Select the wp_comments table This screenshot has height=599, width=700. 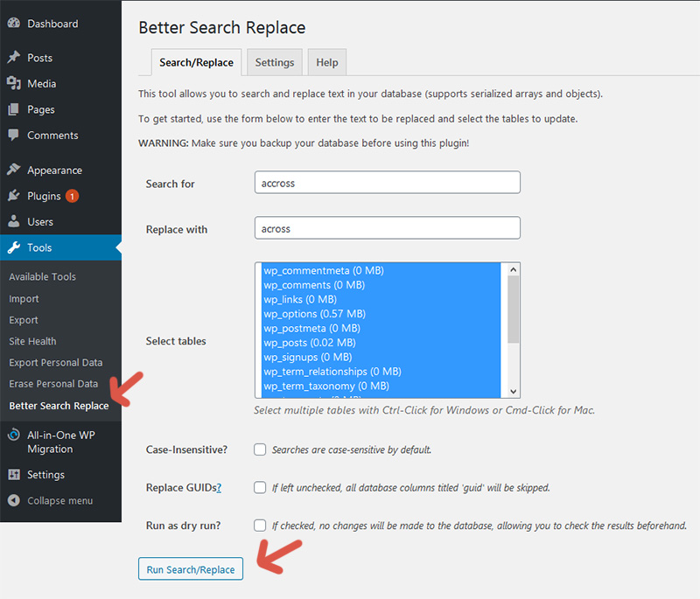381,284
